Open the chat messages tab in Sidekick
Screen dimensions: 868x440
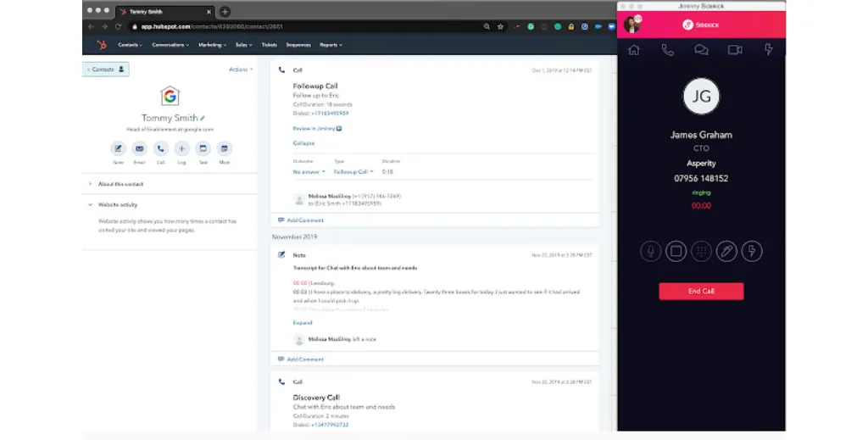pos(701,50)
